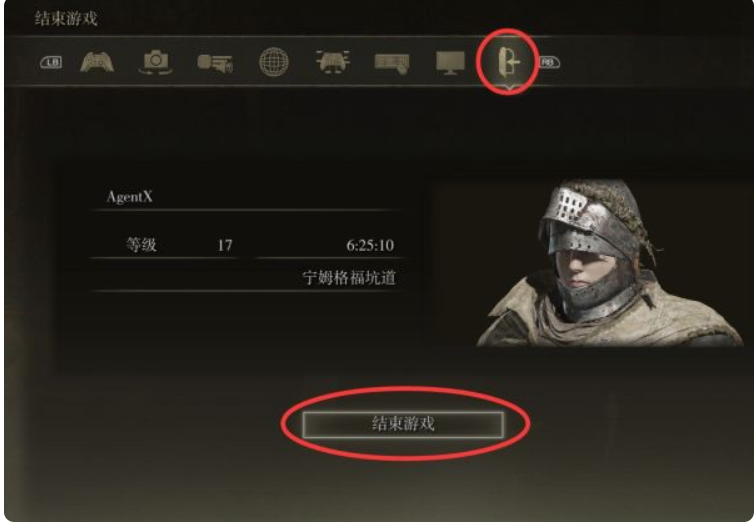Select the exit door quit tab
Screen dimensions: 754x527
tap(509, 62)
